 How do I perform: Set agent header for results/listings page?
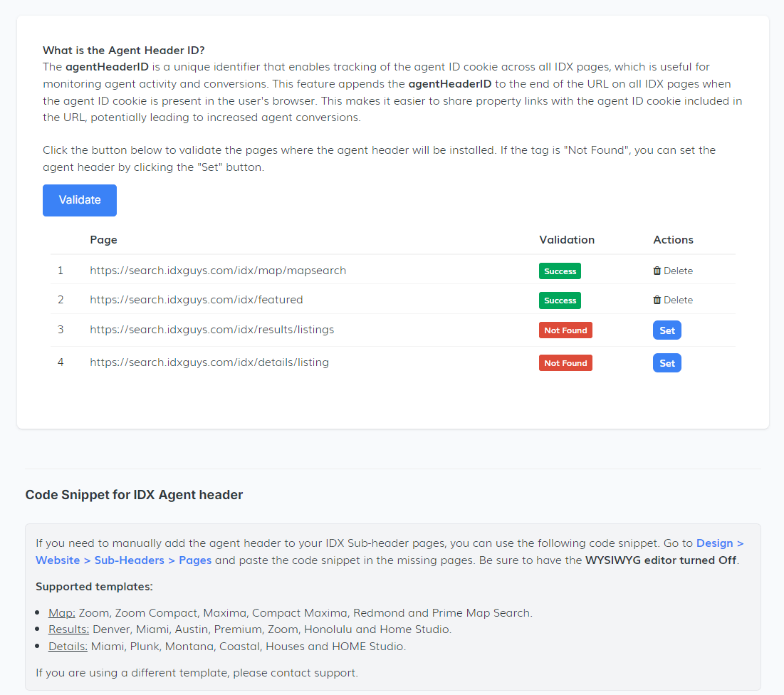point(667,330)
